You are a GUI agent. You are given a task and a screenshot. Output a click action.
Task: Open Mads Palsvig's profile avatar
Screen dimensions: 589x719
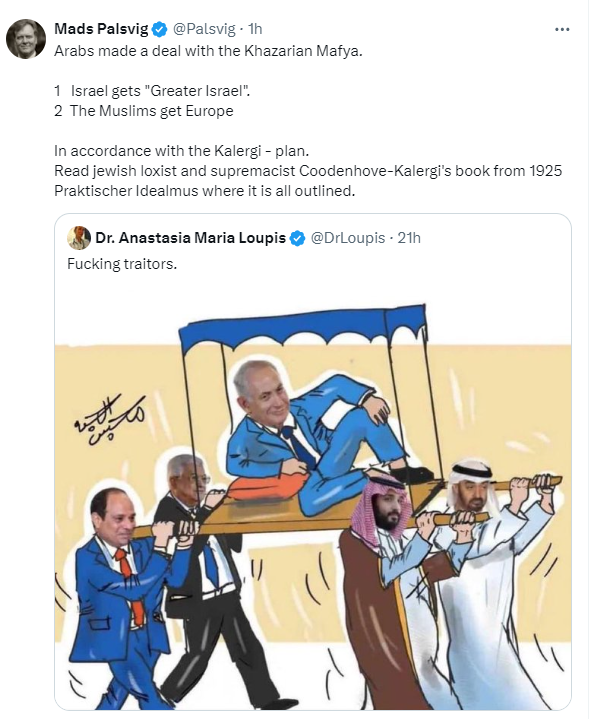click(26, 39)
